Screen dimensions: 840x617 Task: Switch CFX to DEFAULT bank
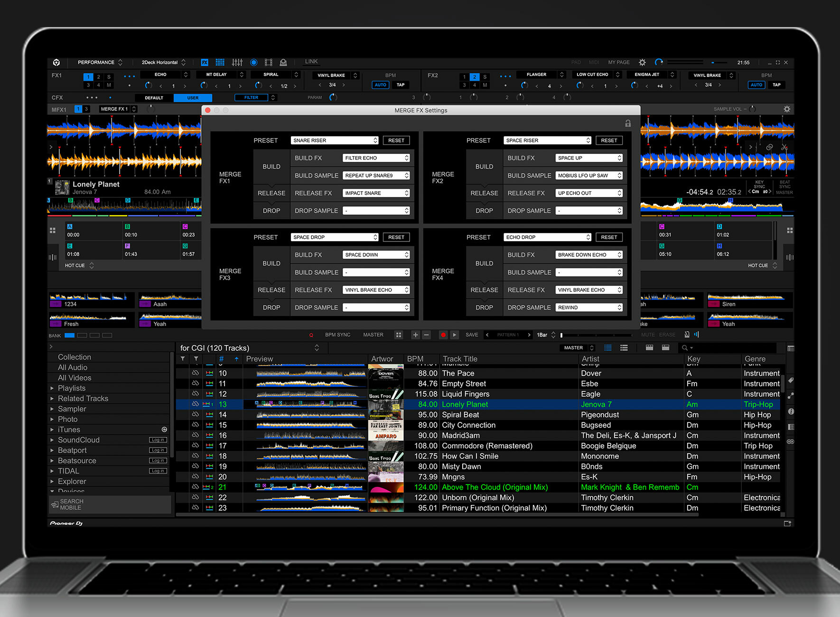(154, 98)
